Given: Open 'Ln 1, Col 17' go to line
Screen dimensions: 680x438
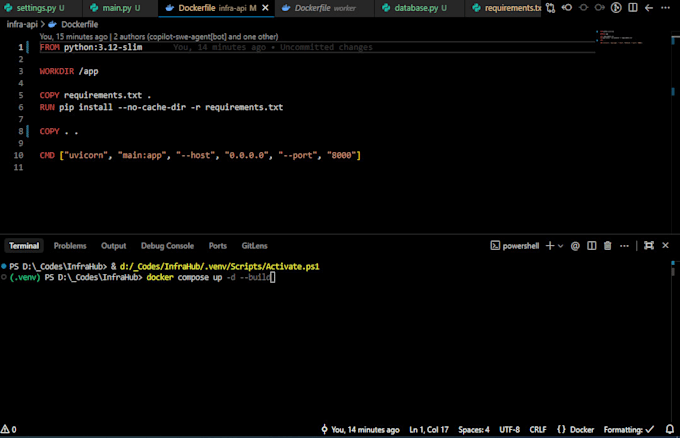Looking at the screenshot, I should [x=429, y=430].
